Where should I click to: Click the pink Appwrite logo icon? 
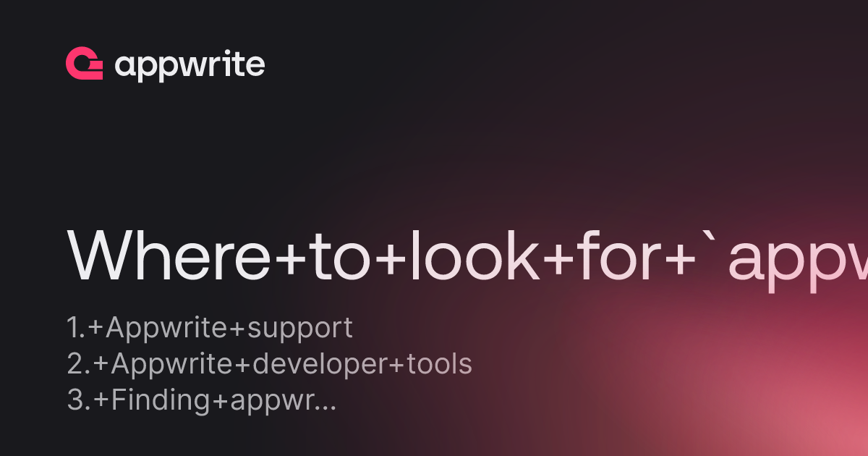click(x=85, y=64)
